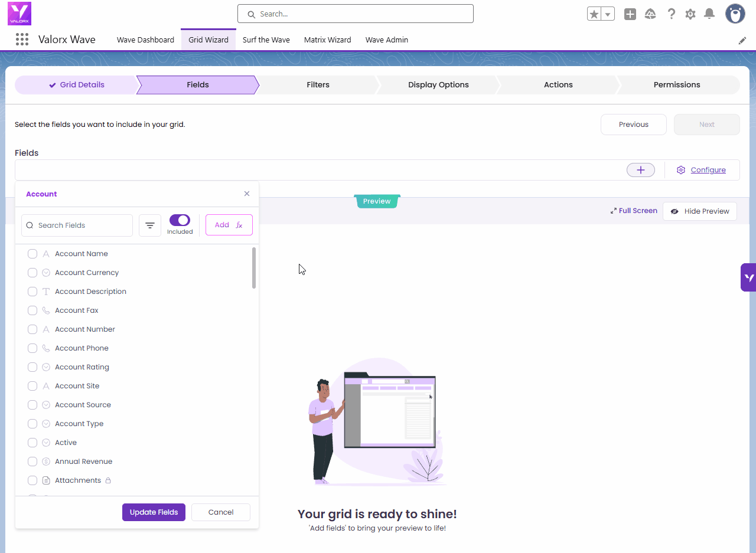Screen dimensions: 756x553
Task: View notifications bell icon
Action: (x=709, y=14)
